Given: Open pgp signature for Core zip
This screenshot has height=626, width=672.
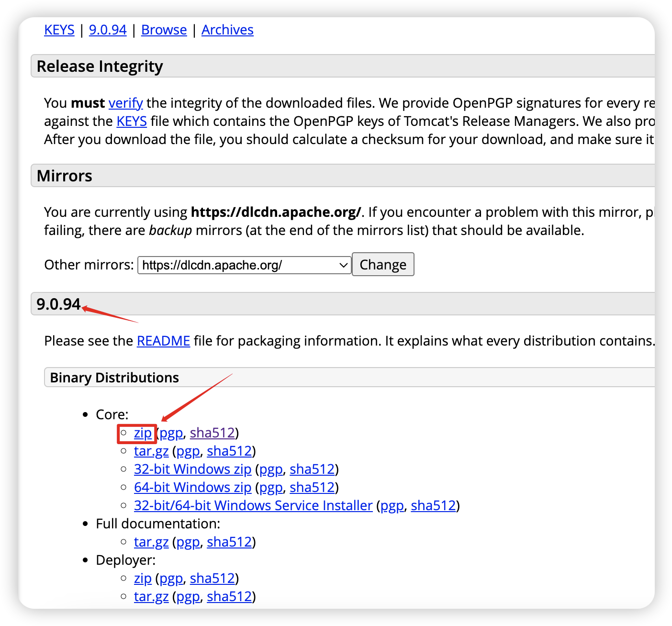Looking at the screenshot, I should tap(171, 433).
